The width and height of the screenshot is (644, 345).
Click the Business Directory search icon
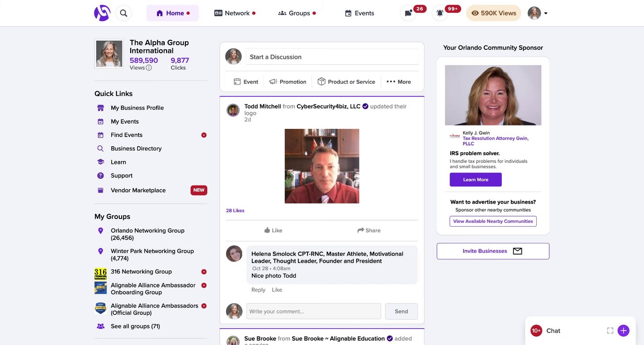pyautogui.click(x=101, y=149)
